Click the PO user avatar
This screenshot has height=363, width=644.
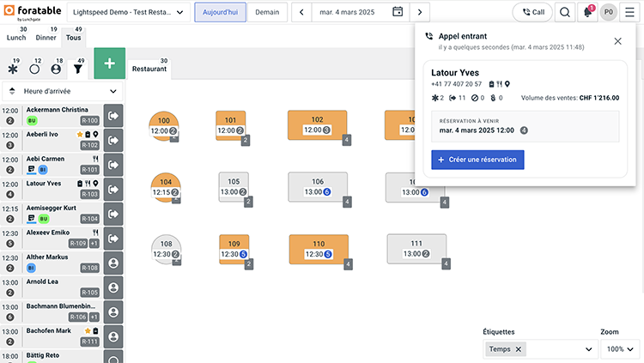pos(609,13)
